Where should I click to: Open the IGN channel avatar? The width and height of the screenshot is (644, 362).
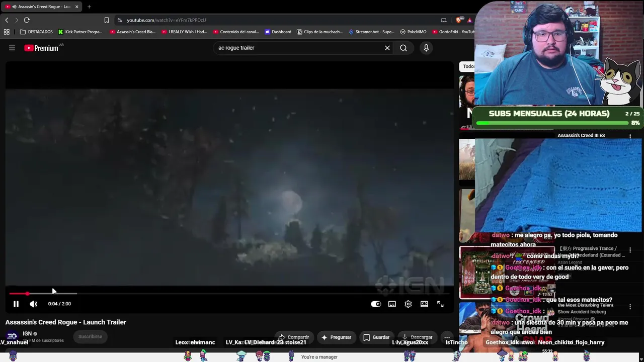pos(12,336)
